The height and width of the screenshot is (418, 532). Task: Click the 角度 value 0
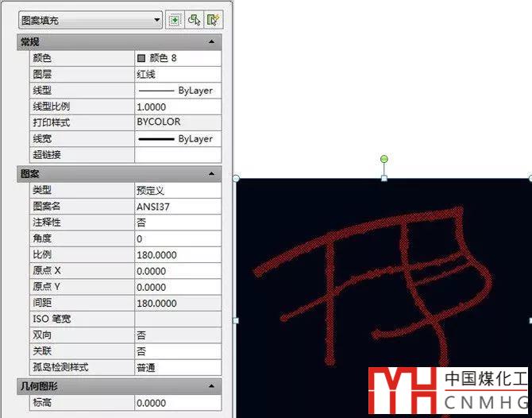[178, 238]
